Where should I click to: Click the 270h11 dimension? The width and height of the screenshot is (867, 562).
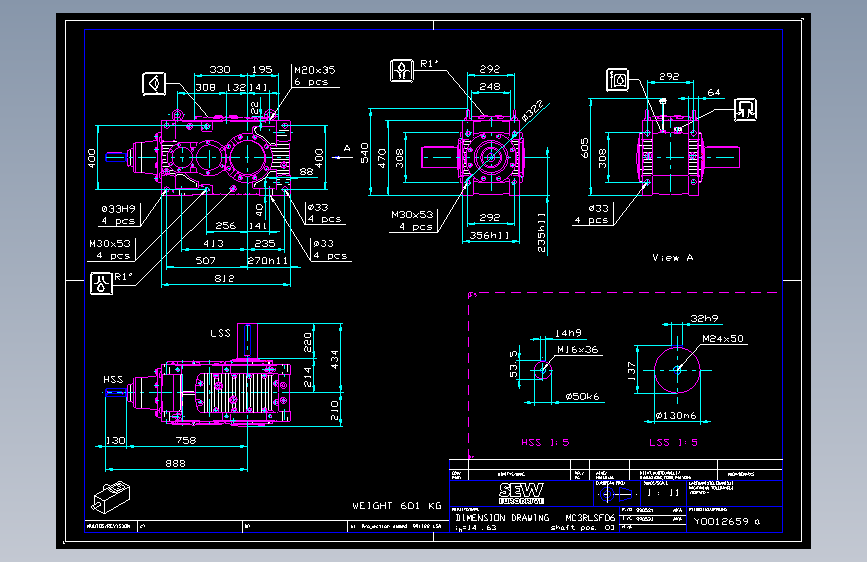tap(268, 260)
